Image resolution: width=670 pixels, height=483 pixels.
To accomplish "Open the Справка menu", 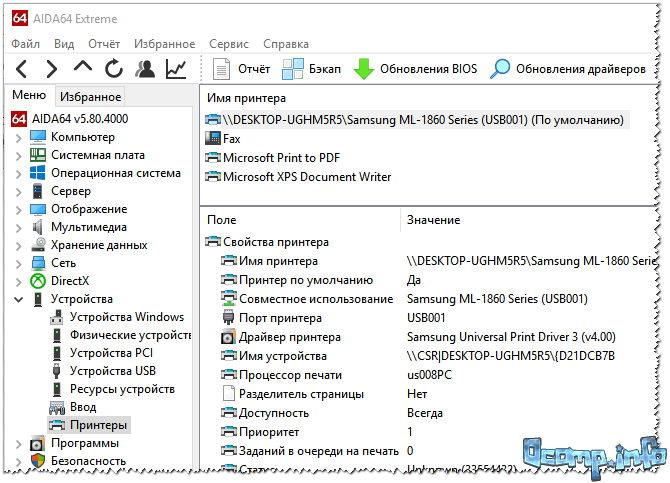I will (286, 44).
